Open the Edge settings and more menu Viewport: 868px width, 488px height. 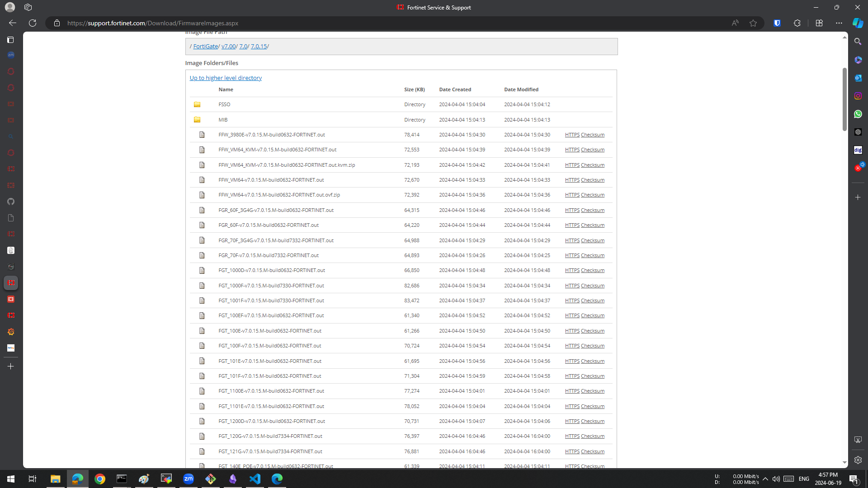pyautogui.click(x=839, y=23)
